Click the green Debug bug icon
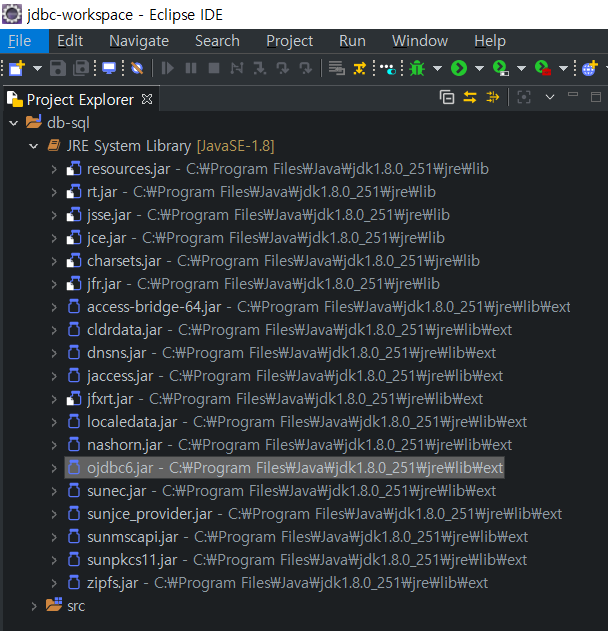The image size is (608, 631). pyautogui.click(x=417, y=68)
